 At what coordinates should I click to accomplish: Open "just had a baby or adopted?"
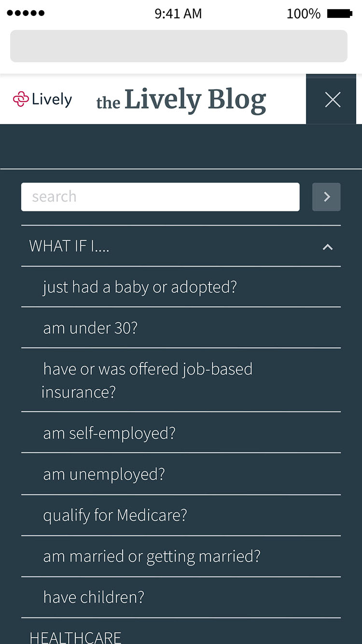click(x=140, y=287)
